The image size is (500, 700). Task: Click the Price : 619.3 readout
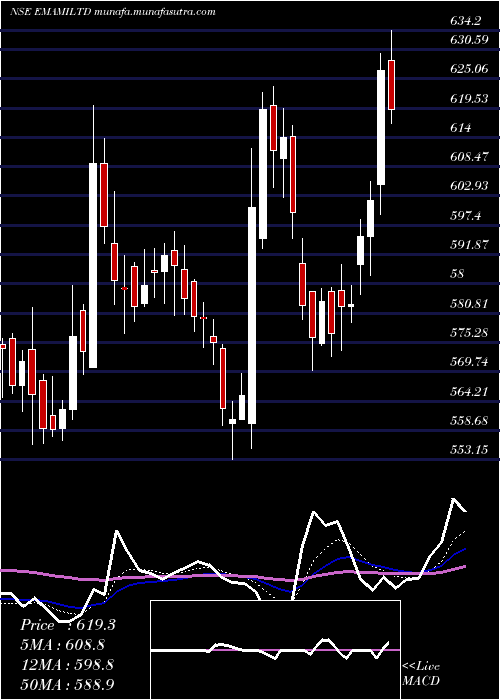(x=68, y=625)
